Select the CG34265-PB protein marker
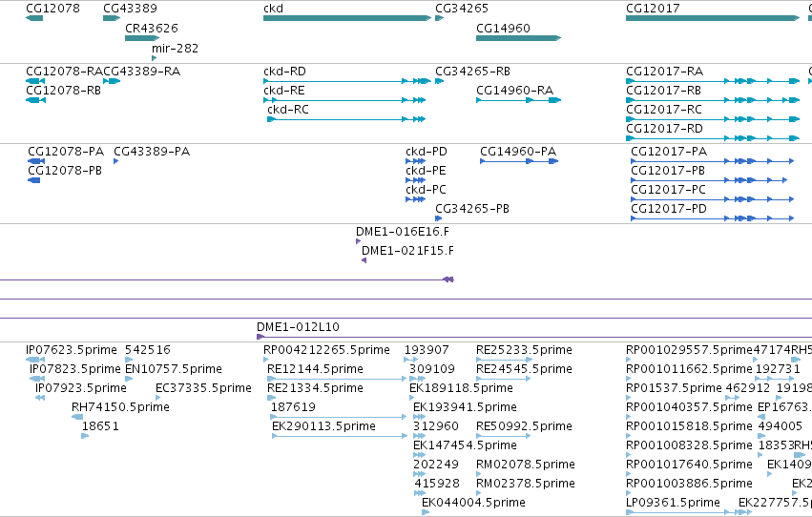 click(x=438, y=218)
